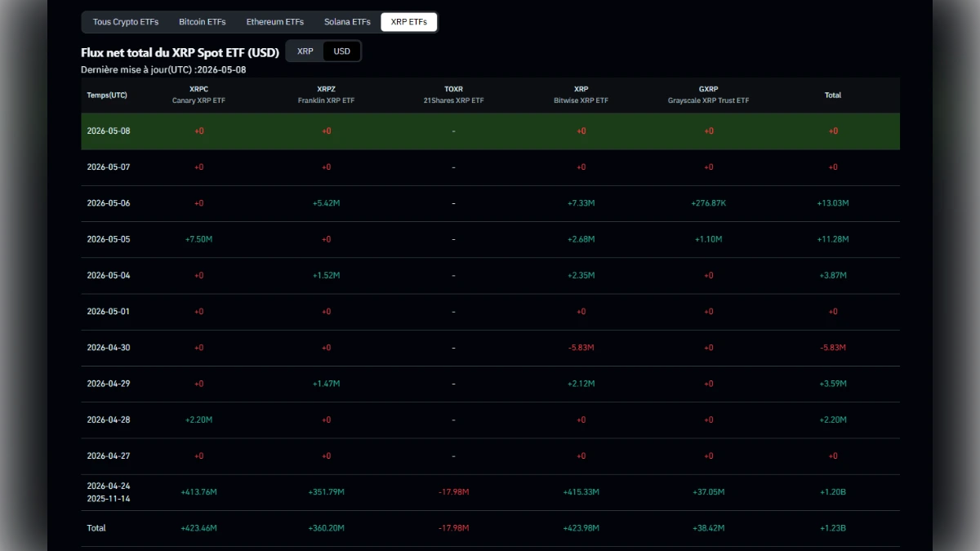Screen dimensions: 980x551
Task: Click the Total column header
Action: [833, 96]
